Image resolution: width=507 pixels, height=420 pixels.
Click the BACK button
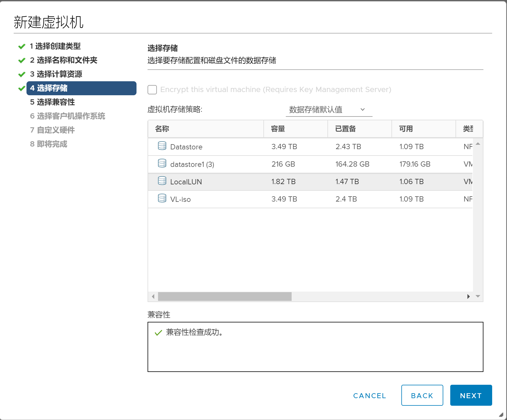[422, 395]
